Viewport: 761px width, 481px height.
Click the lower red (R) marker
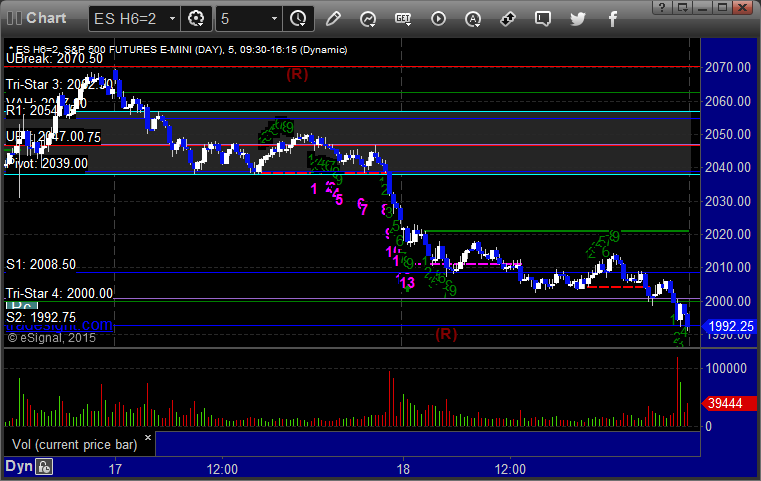[x=446, y=334]
